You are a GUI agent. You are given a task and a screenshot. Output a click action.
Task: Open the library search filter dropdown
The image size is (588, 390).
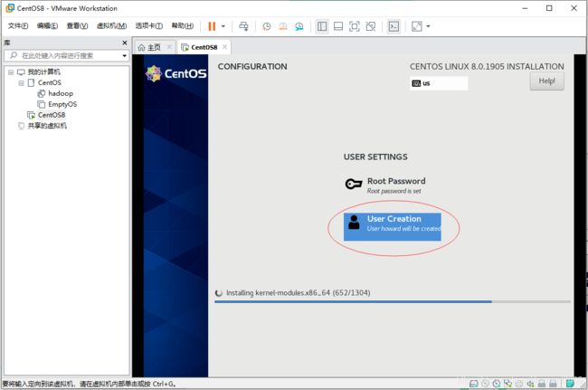pyautogui.click(x=125, y=55)
